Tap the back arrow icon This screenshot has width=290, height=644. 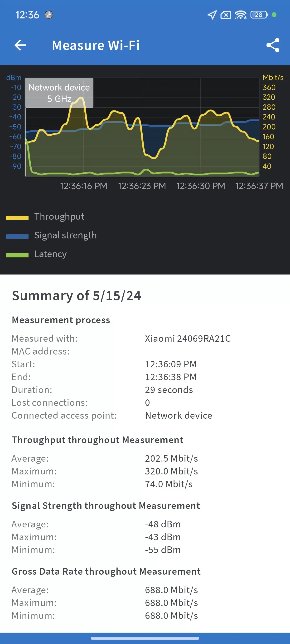[x=20, y=45]
